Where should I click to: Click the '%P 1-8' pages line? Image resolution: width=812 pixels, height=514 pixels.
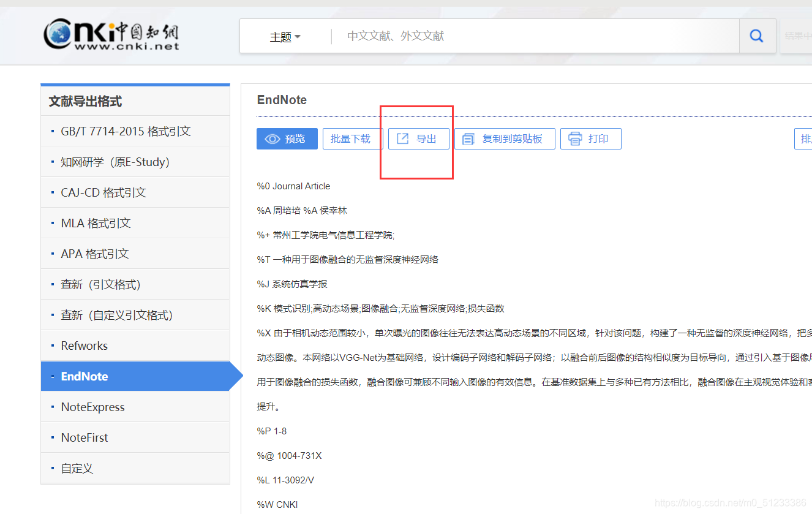coord(272,431)
